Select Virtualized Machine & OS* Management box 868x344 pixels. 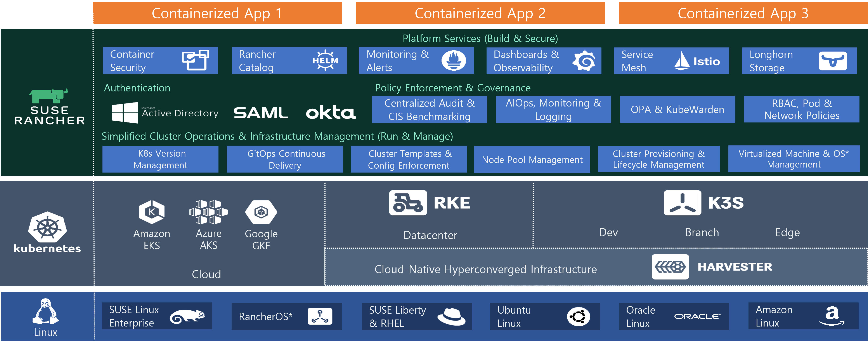794,159
